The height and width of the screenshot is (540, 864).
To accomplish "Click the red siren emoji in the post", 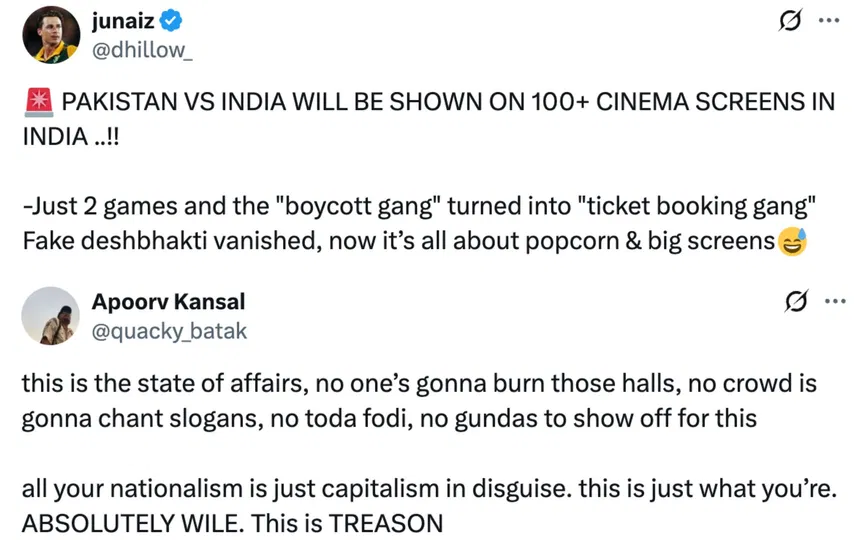I will [x=36, y=103].
